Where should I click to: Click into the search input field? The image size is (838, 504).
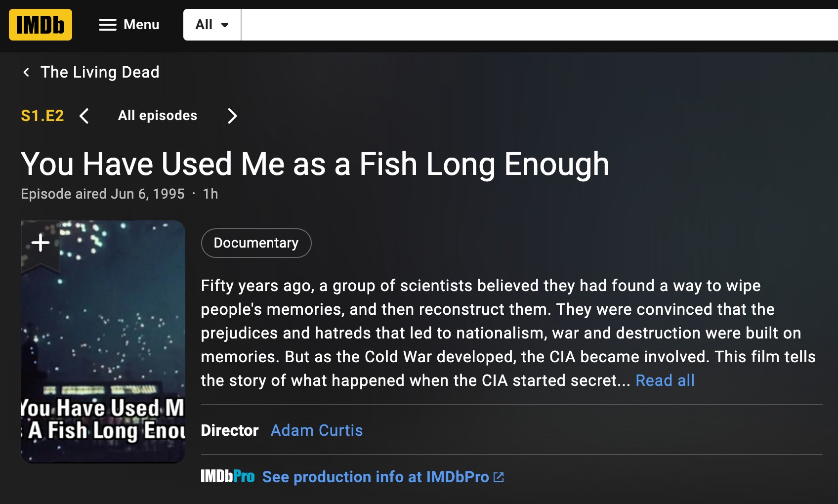pyautogui.click(x=539, y=25)
